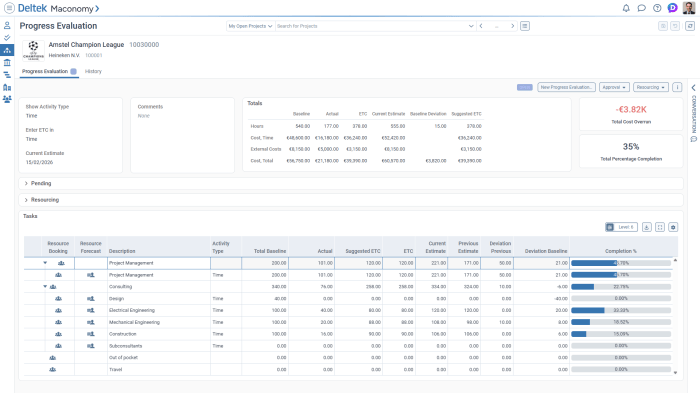
Task: Click the -€3.82K Total Cost Overrun figure
Action: [x=631, y=109]
